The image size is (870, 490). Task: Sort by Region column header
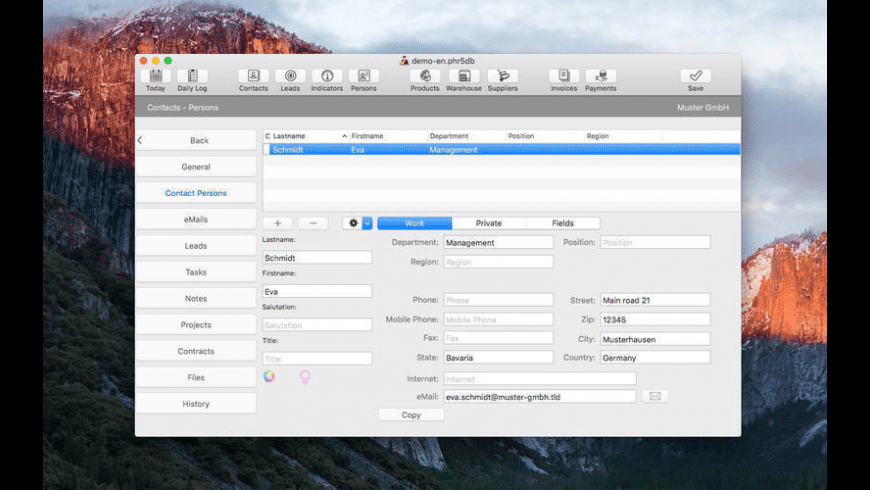(623, 136)
